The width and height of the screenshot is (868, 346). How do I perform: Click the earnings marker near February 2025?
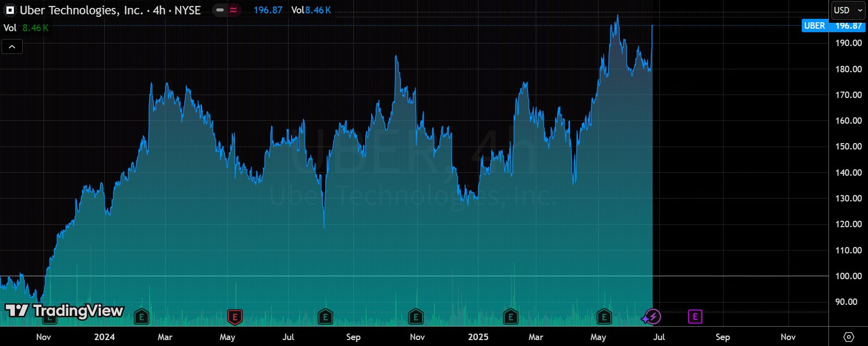click(x=511, y=317)
